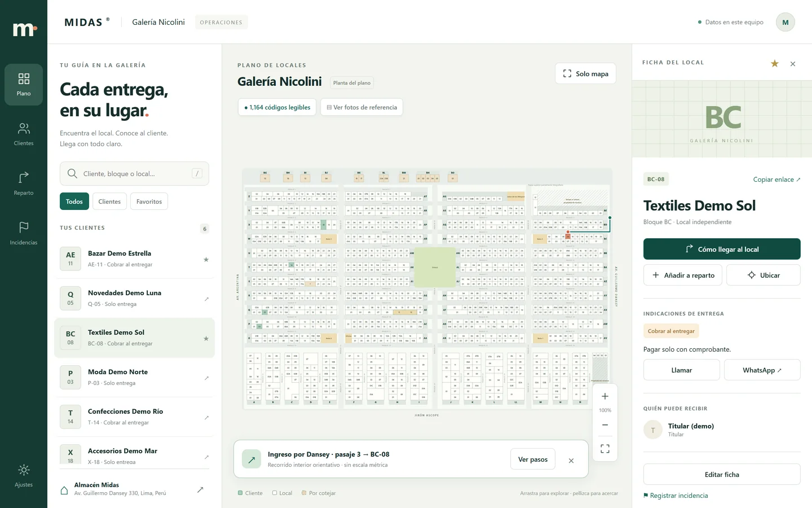Toggle favorite star for Bazar Demo Estrella
This screenshot has height=508, width=812.
[206, 260]
